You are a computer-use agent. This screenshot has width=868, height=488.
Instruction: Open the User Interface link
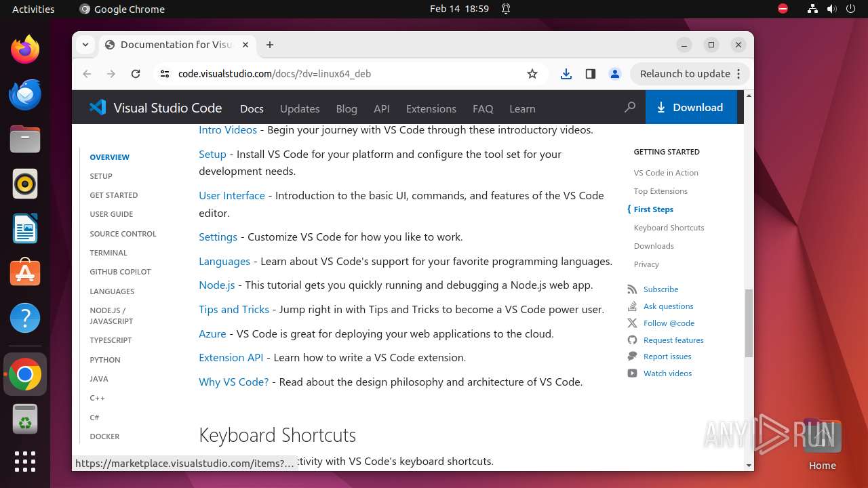[x=232, y=195]
